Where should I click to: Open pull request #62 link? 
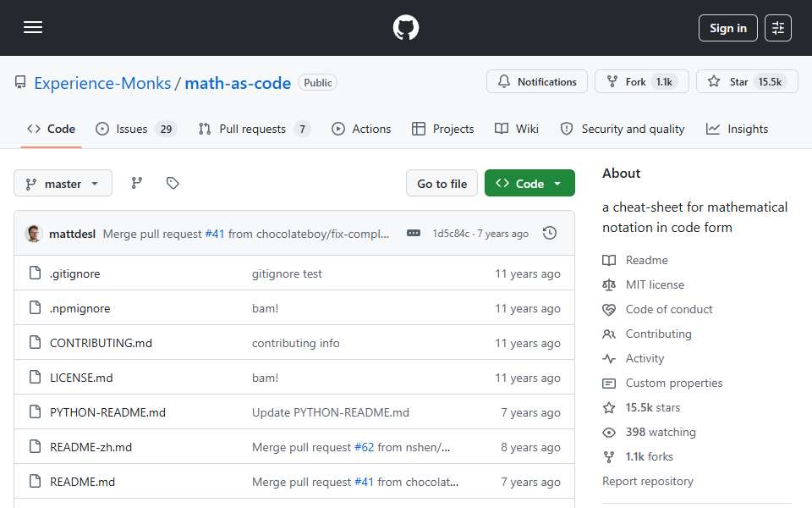364,447
